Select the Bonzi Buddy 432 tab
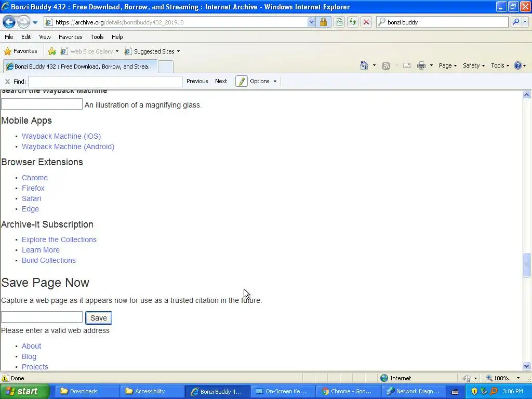 pos(81,66)
